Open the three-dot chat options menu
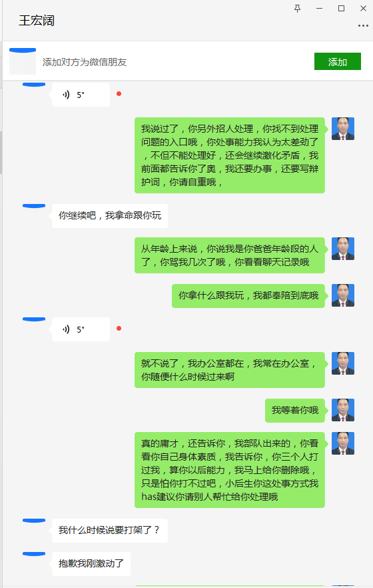The height and width of the screenshot is (588, 373). [363, 26]
